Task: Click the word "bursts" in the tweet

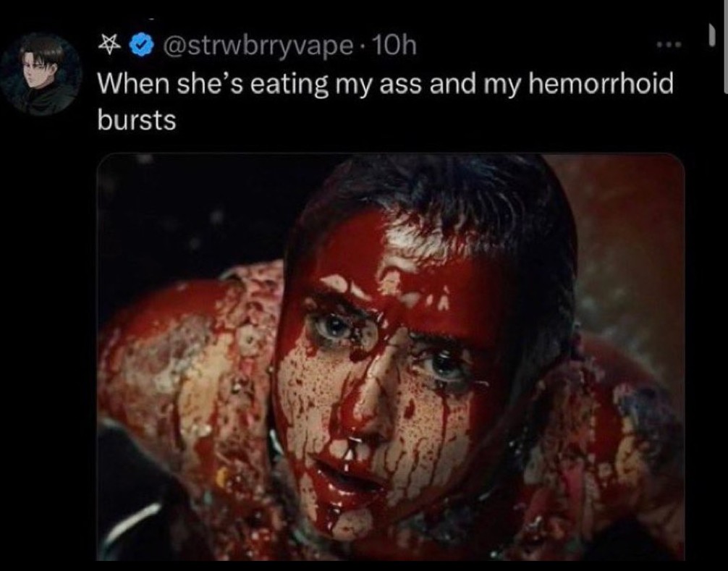Action: [137, 120]
